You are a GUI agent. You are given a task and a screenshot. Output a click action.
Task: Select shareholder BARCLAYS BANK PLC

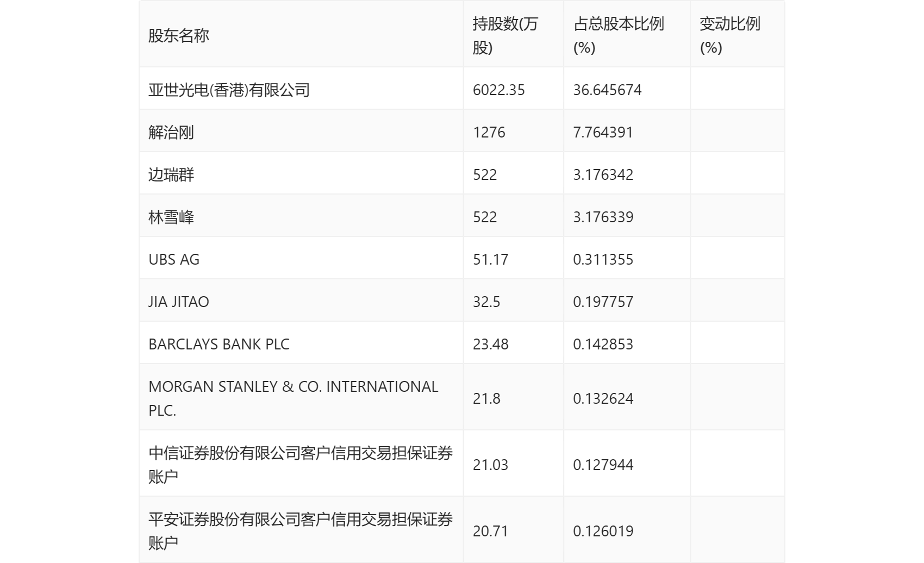click(219, 344)
